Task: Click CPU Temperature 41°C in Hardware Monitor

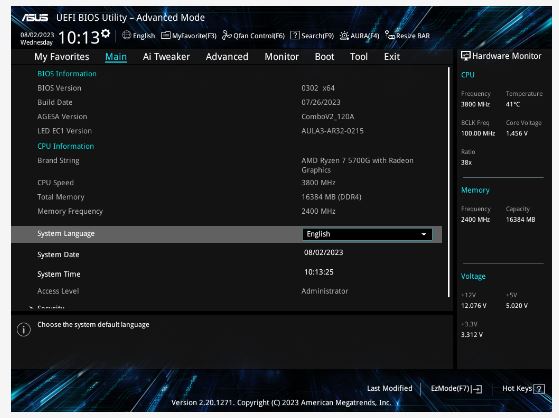Action: [x=513, y=104]
